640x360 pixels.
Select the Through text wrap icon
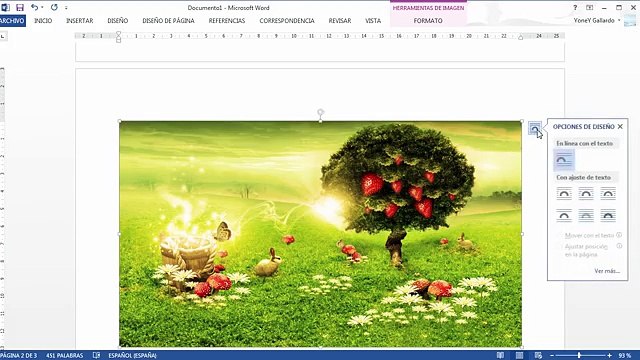pos(608,193)
